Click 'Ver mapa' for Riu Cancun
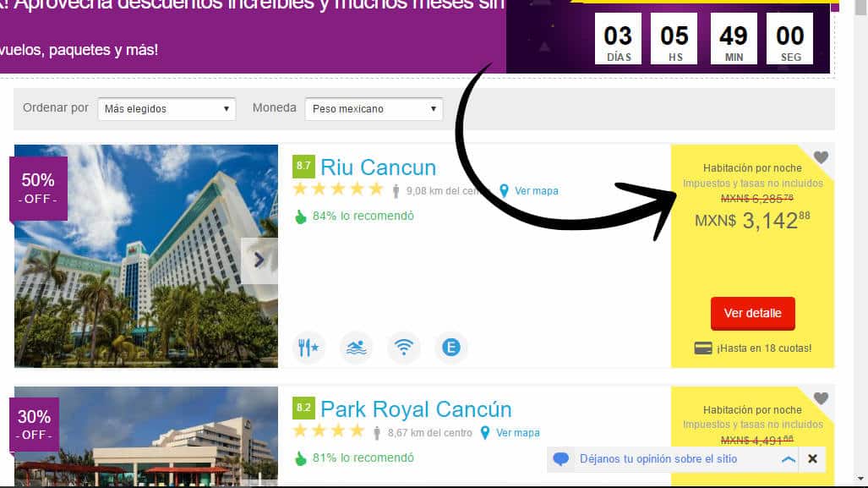The width and height of the screenshot is (868, 488). click(x=537, y=191)
